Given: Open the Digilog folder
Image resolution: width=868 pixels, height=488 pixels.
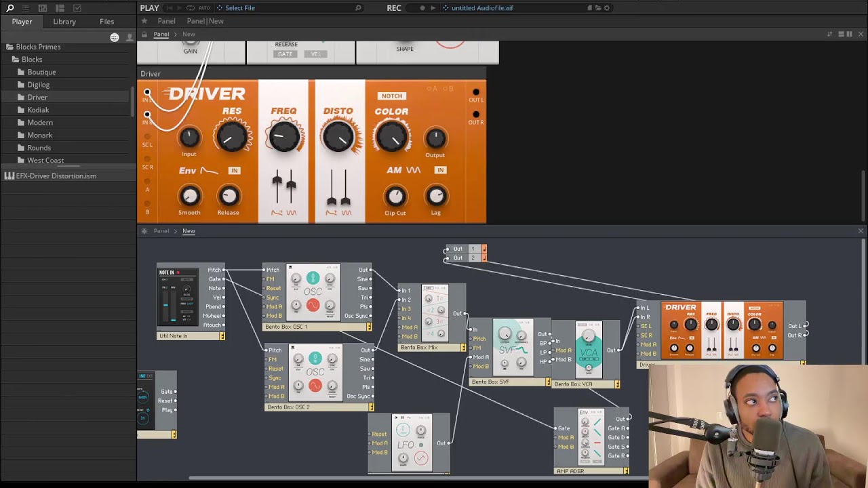Looking at the screenshot, I should (38, 85).
